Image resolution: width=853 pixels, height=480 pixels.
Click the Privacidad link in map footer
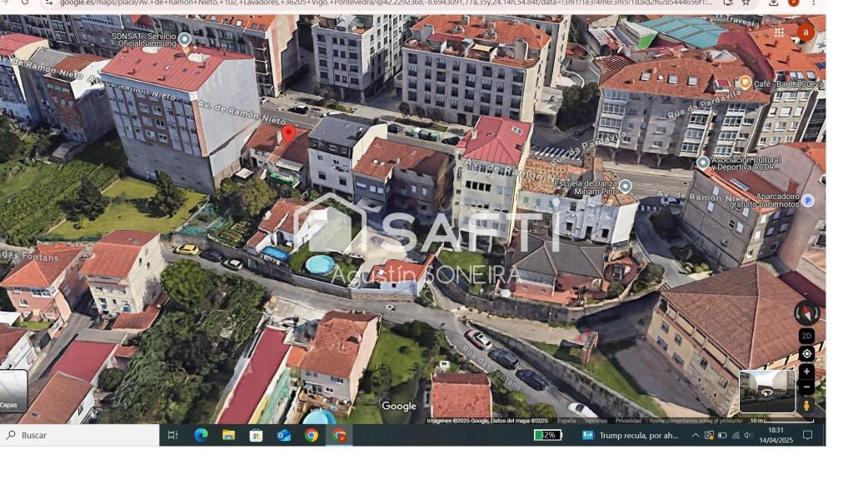[629, 421]
